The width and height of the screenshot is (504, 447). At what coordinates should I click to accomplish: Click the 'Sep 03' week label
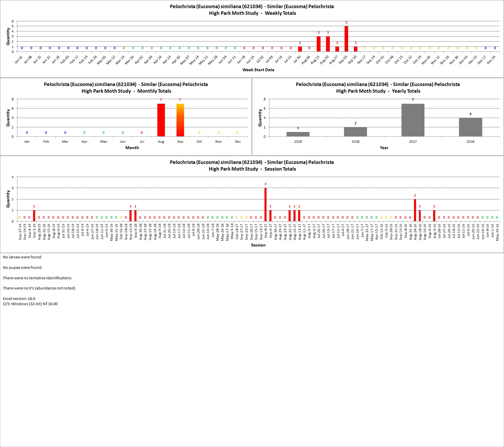pyautogui.click(x=343, y=60)
